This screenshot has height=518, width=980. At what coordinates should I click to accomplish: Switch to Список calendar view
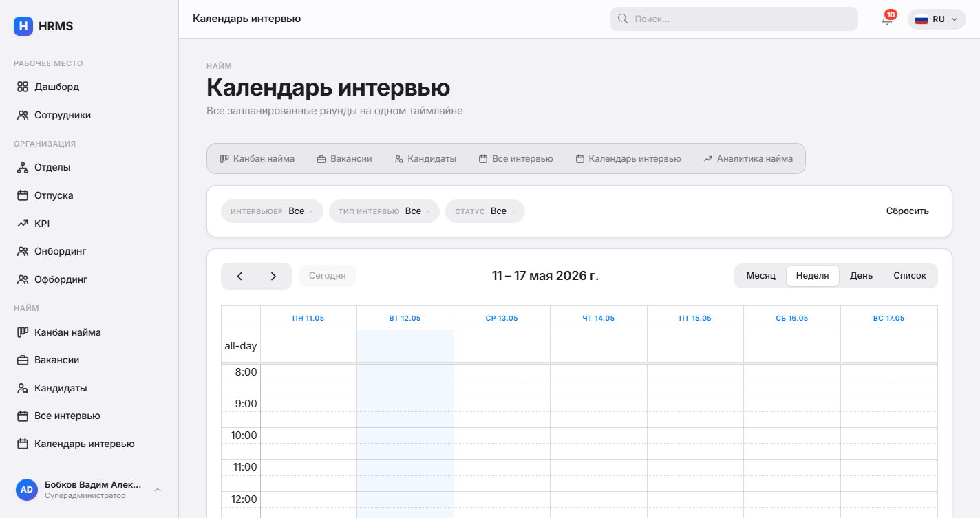[910, 276]
